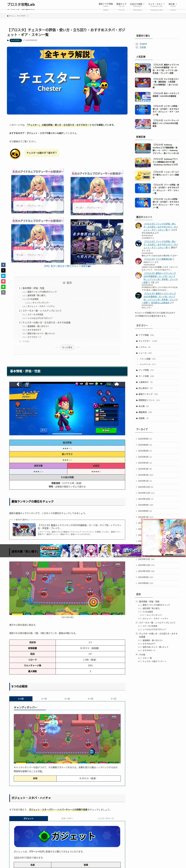Save the page with the Pocket icon

(3, 281)
